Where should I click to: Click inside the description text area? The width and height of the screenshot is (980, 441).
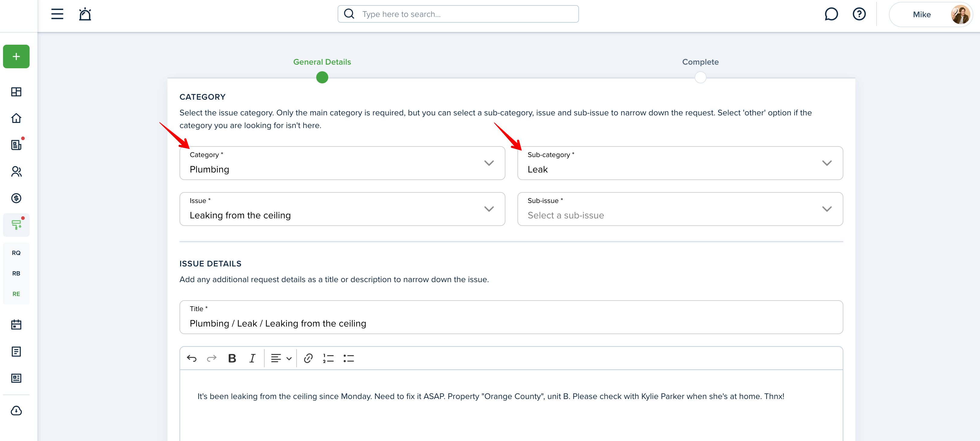click(x=511, y=405)
